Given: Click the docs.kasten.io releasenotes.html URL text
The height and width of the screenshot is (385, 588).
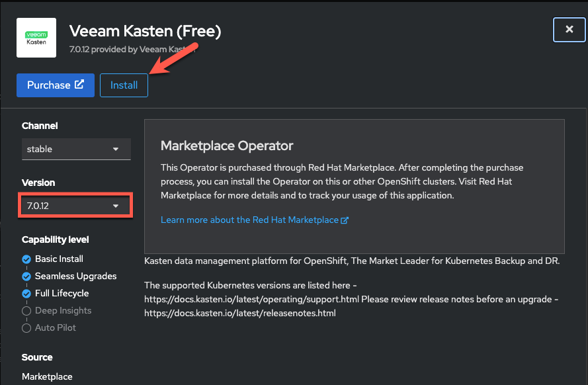Looking at the screenshot, I should coord(240,313).
